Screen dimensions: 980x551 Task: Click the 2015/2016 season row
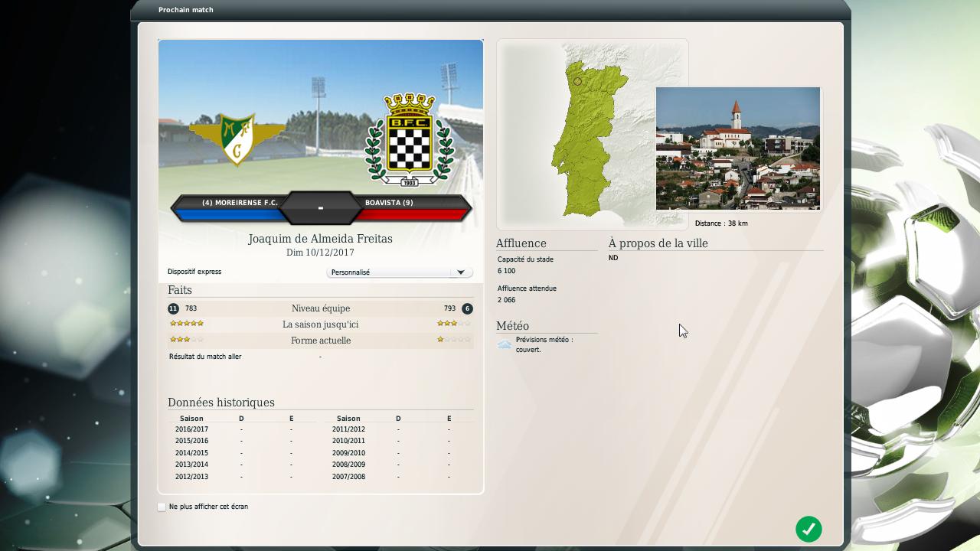tap(242, 441)
